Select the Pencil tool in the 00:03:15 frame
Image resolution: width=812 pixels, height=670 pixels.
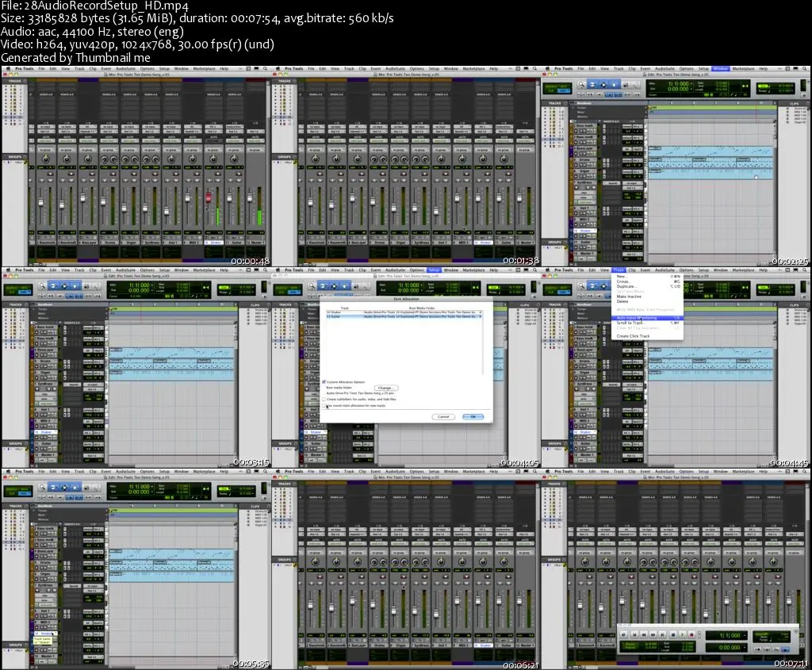(x=96, y=285)
